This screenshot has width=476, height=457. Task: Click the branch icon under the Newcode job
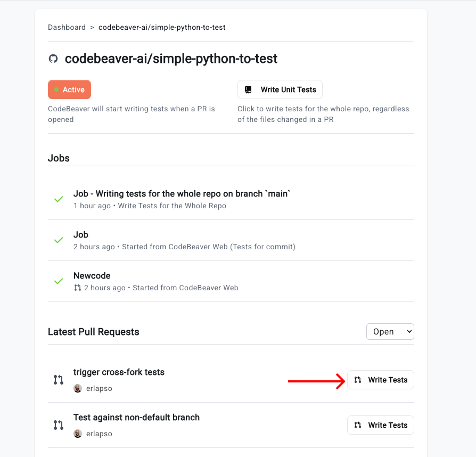(77, 287)
